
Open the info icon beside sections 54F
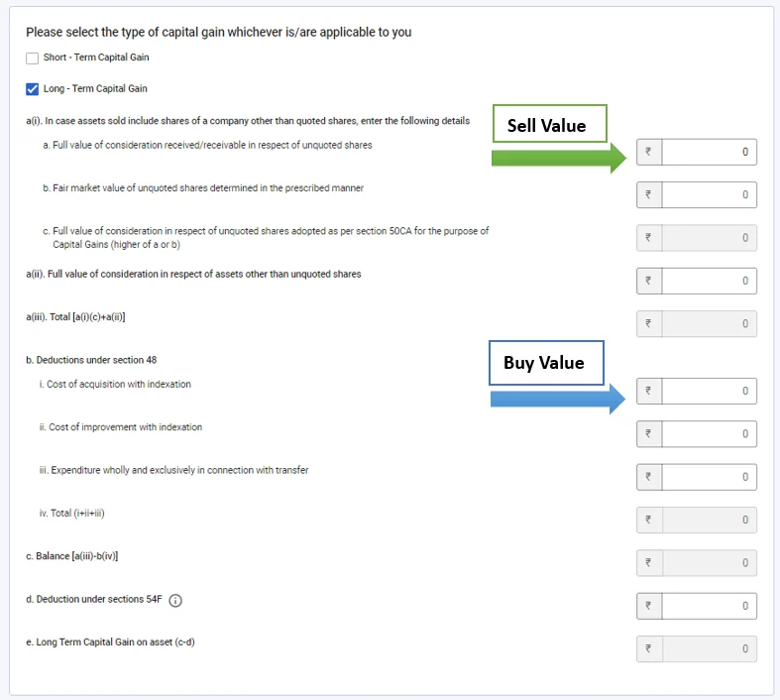click(x=175, y=601)
